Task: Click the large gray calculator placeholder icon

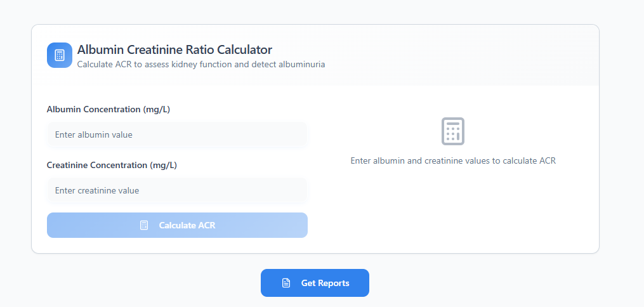Action: coord(453,131)
